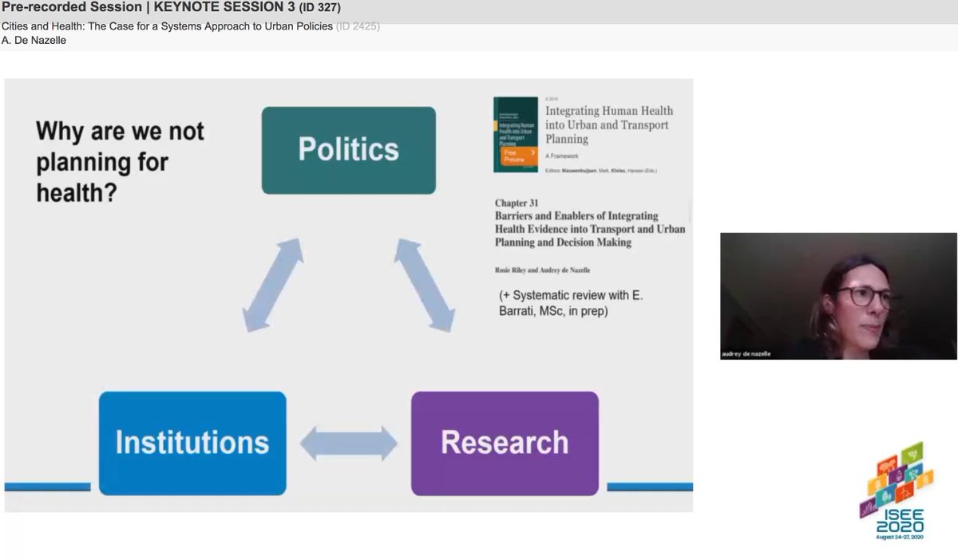Click the purple Research box
The width and height of the screenshot is (958, 560).
tap(505, 443)
